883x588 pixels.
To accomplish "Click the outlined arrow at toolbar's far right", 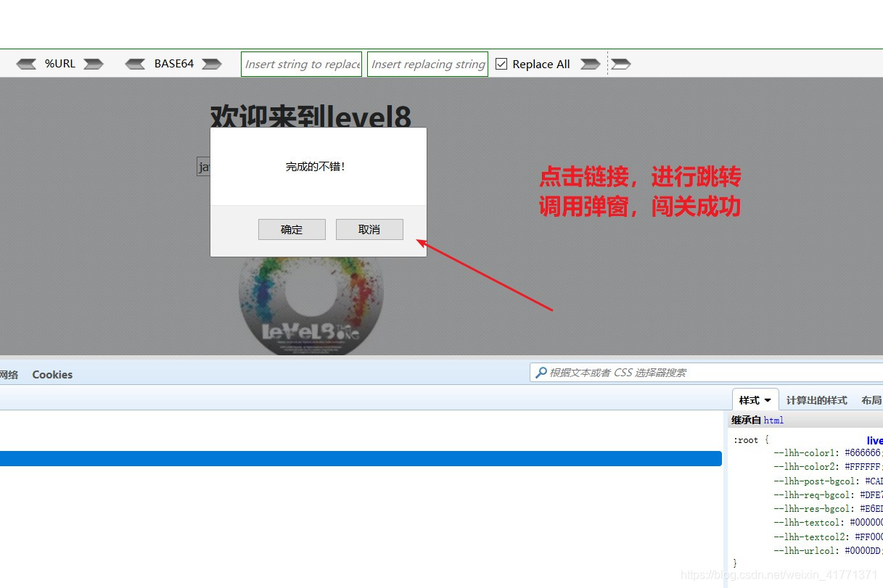I will (x=621, y=64).
